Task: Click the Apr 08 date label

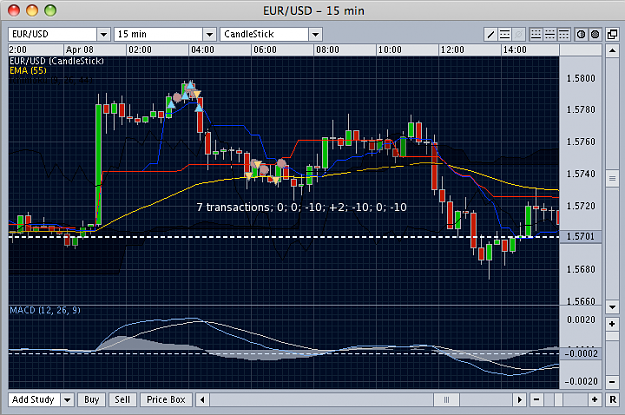Action: click(80, 50)
